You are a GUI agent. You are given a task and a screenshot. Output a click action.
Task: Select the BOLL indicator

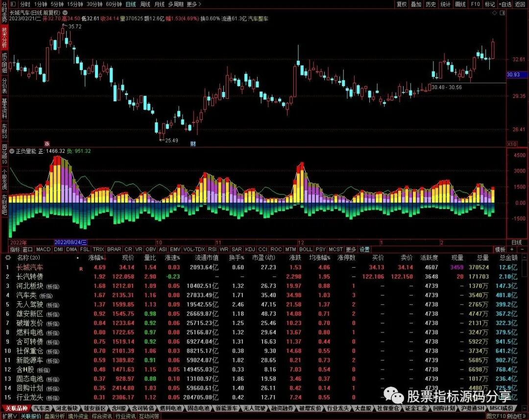click(306, 250)
